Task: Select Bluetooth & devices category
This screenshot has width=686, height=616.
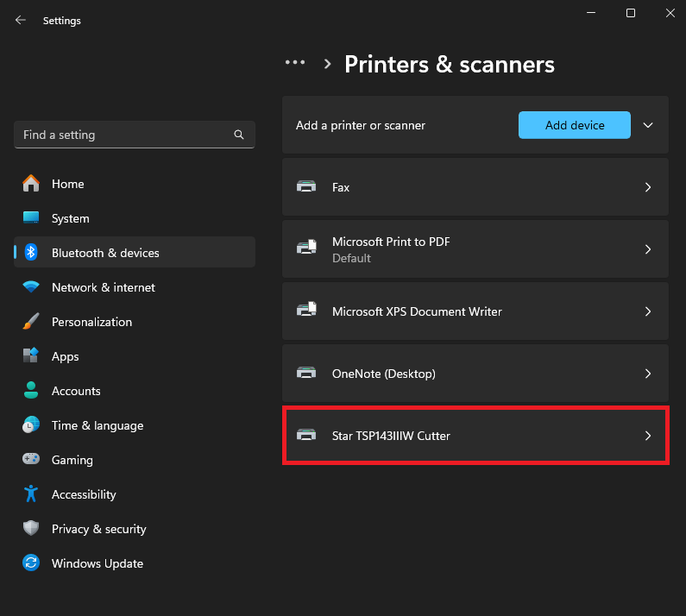Action: 135,253
